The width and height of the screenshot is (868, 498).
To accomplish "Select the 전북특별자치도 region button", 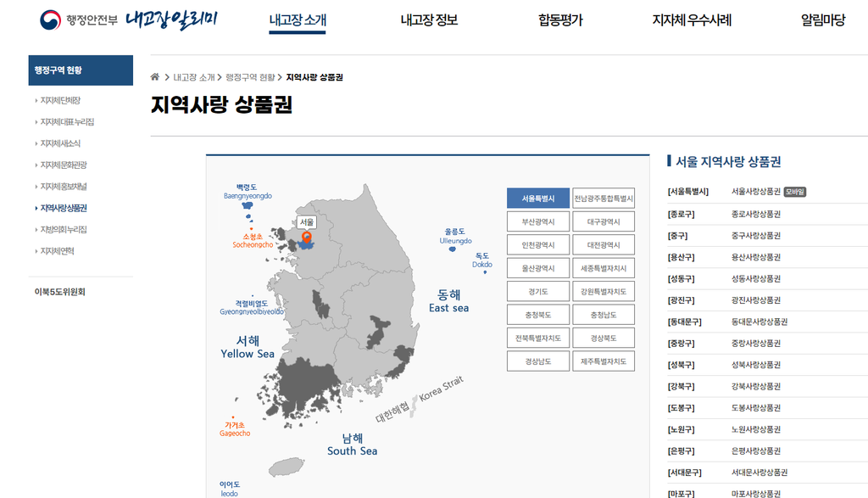I will pos(538,338).
